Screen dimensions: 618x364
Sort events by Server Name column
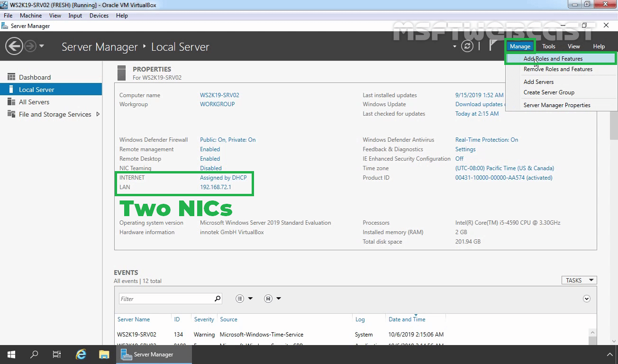(x=134, y=319)
